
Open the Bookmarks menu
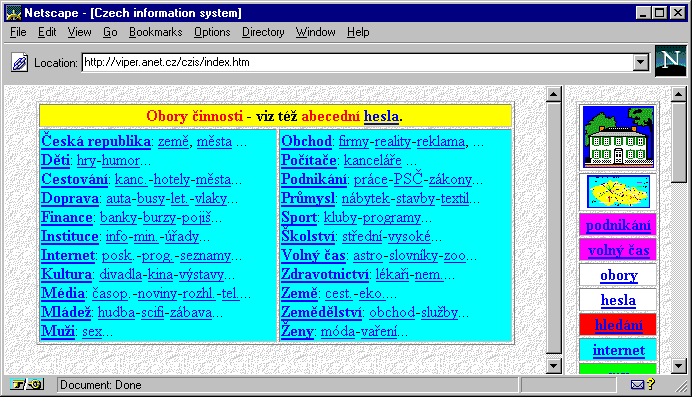[x=155, y=32]
